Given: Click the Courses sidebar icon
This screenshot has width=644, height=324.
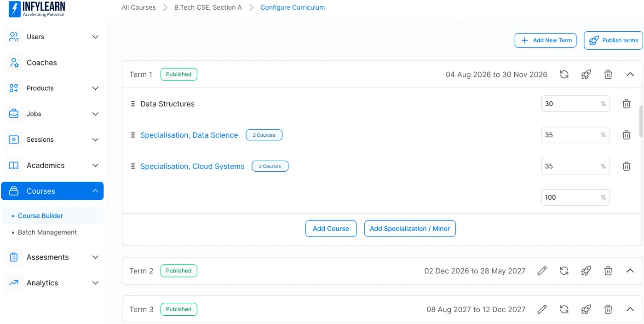Looking at the screenshot, I should (14, 191).
